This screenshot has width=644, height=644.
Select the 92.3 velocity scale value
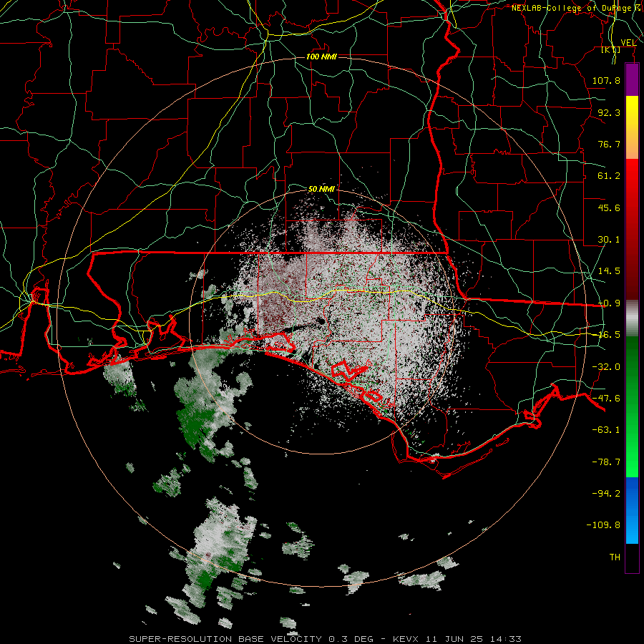click(x=609, y=112)
